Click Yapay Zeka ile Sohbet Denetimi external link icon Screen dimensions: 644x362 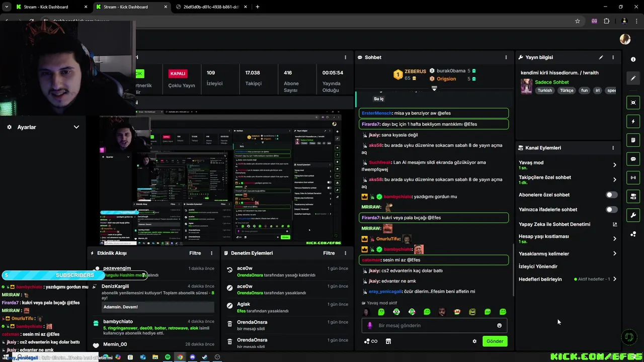pyautogui.click(x=614, y=224)
